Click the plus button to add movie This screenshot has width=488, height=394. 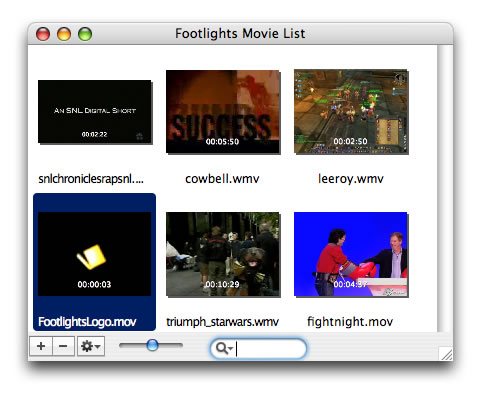[41, 346]
